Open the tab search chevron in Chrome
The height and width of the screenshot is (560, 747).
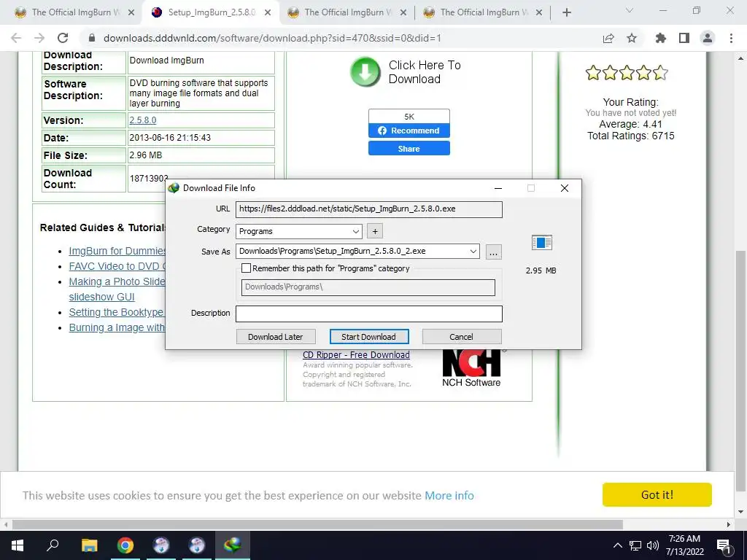(630, 10)
